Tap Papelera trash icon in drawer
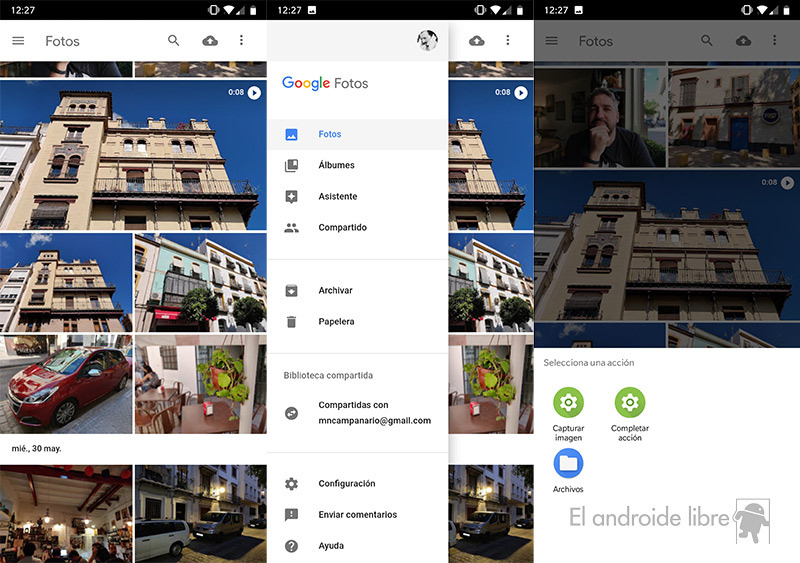Viewport: 800px width, 563px height. (x=291, y=322)
